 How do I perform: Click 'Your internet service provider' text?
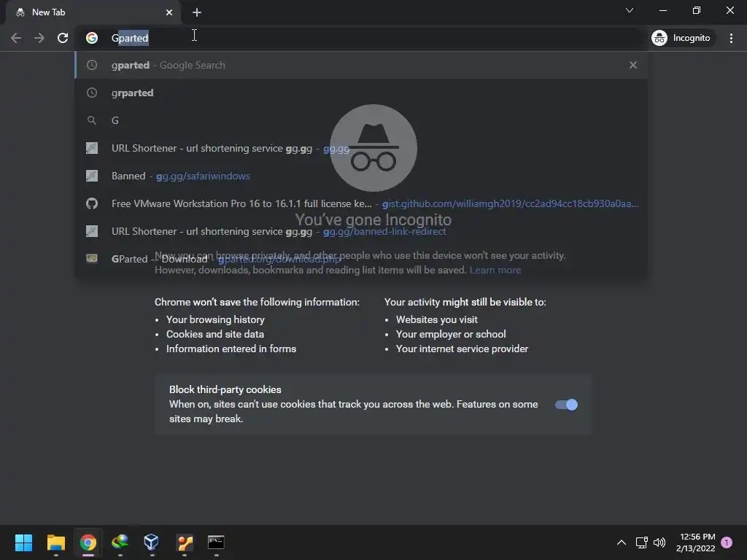(462, 349)
